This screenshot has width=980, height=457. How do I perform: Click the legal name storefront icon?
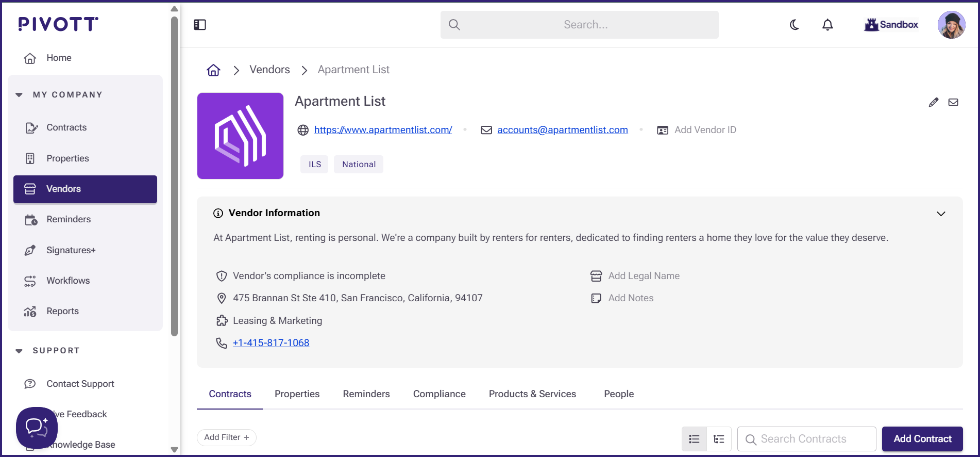(x=596, y=276)
